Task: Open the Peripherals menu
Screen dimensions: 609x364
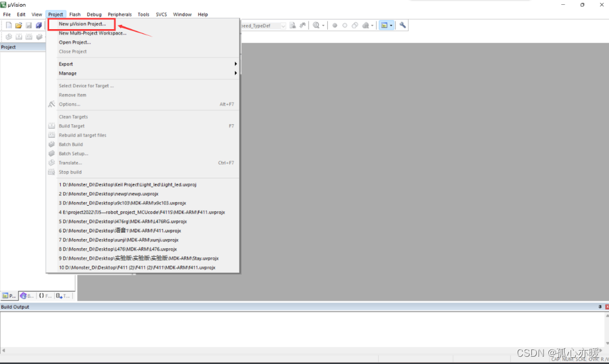Action: 120,15
